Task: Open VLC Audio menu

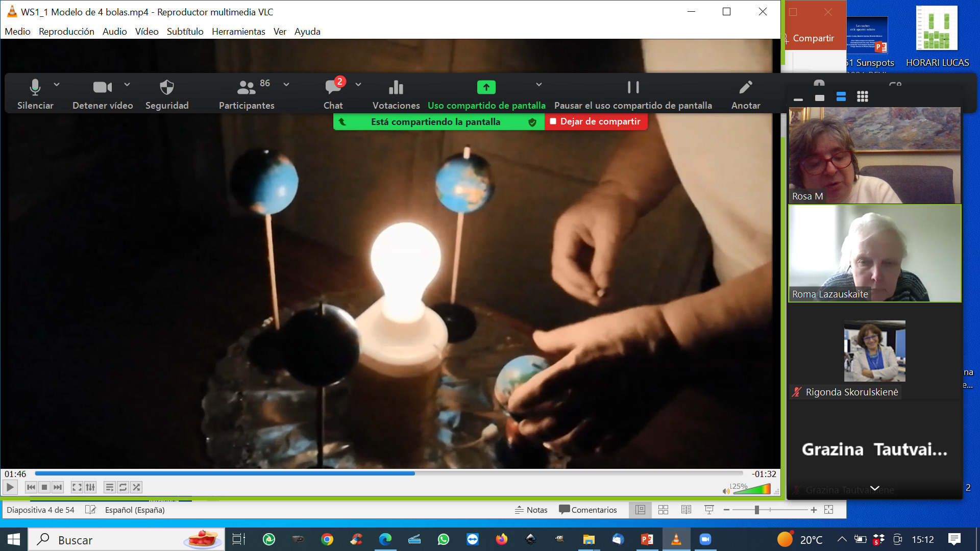Action: 114,31
